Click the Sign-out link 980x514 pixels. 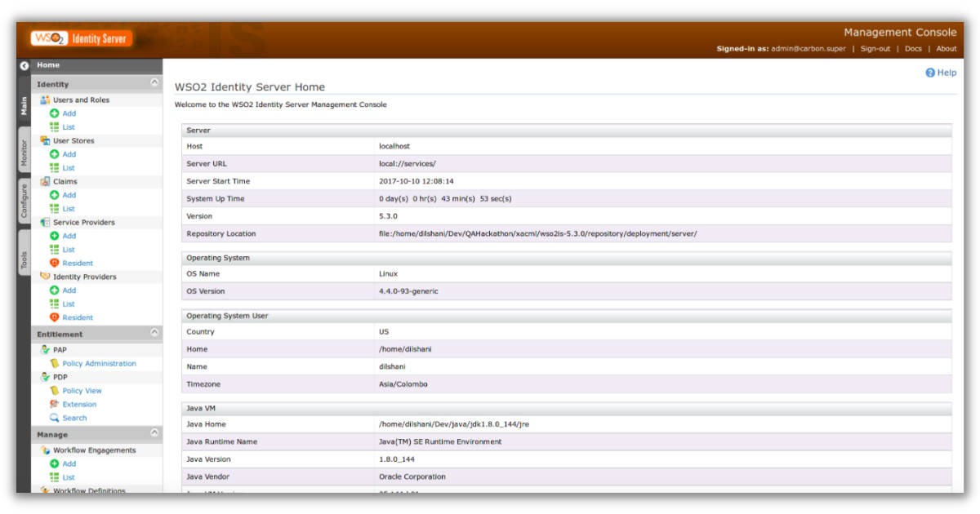tap(875, 49)
